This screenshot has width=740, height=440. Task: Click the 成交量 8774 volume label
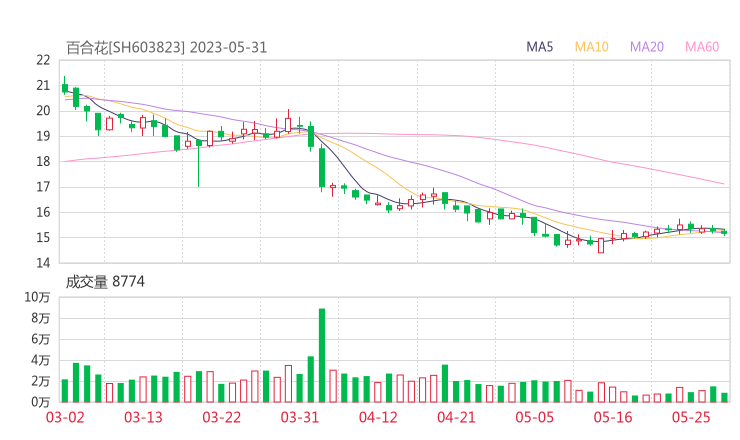click(x=105, y=282)
